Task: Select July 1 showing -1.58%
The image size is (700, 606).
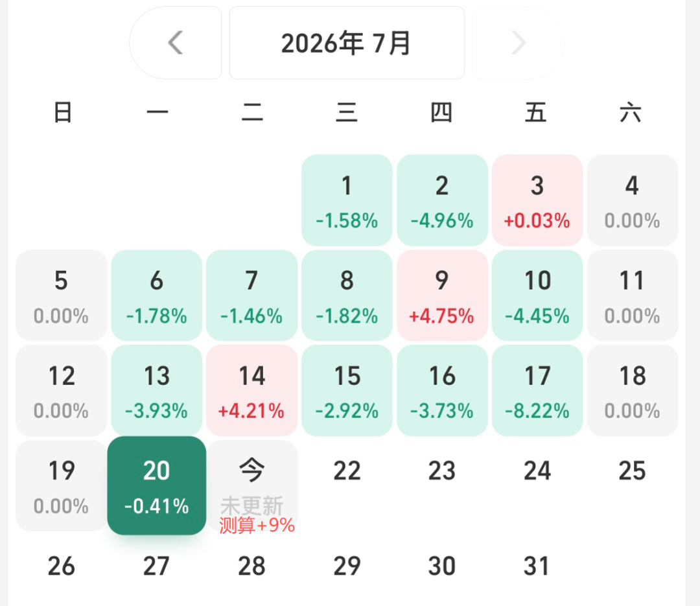Action: [x=347, y=200]
